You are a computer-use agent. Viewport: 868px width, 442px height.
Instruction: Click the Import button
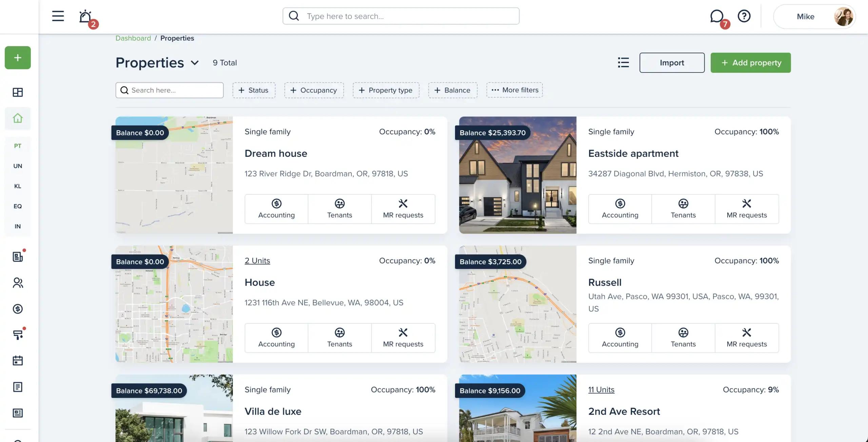pyautogui.click(x=672, y=63)
